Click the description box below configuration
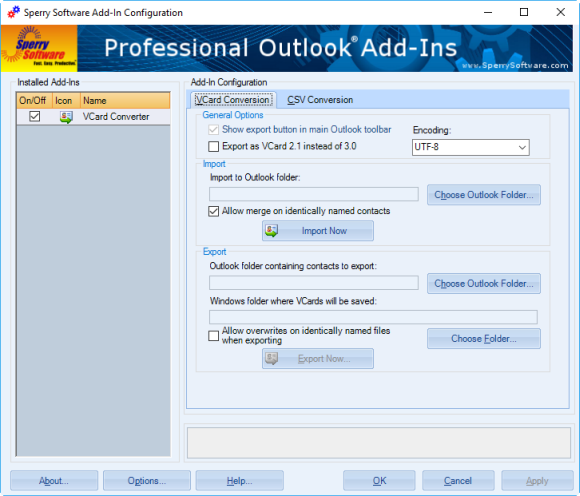The width and height of the screenshot is (580, 496). pyautogui.click(x=378, y=443)
